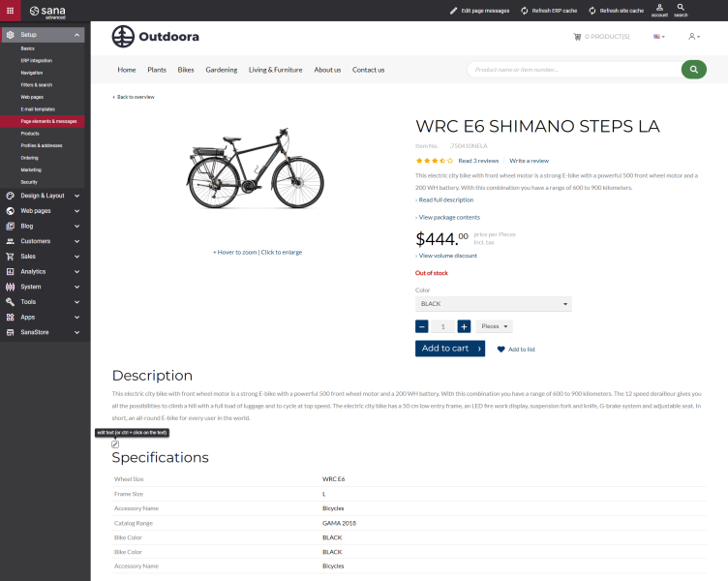The height and width of the screenshot is (581, 728).
Task: Click Back to overview link
Action: (134, 97)
